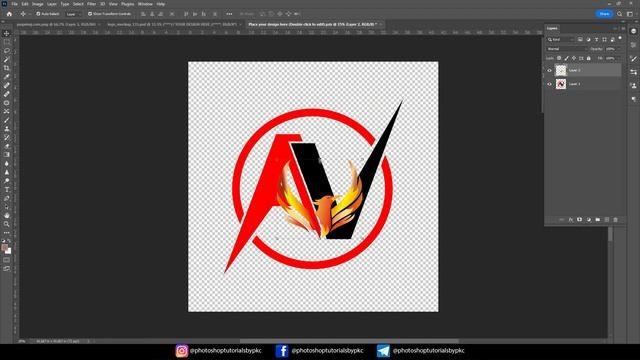Open the File menu
Image resolution: width=640 pixels, height=360 pixels.
(x=15, y=4)
